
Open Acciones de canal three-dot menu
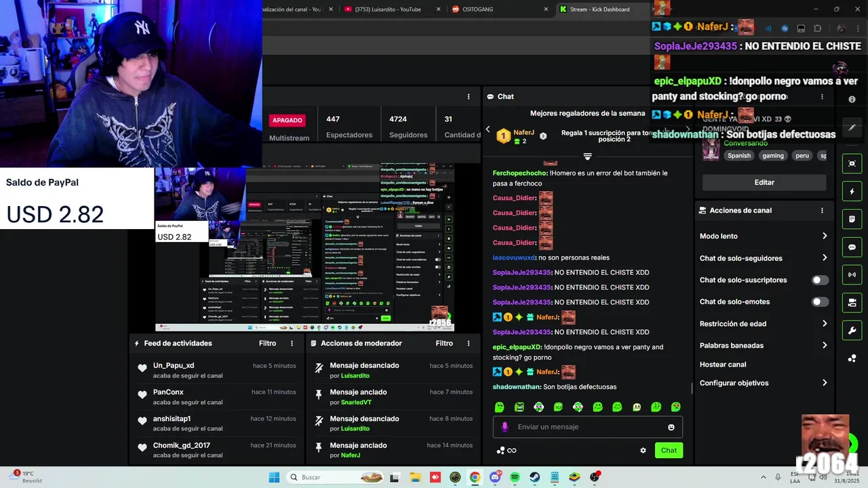point(822,211)
